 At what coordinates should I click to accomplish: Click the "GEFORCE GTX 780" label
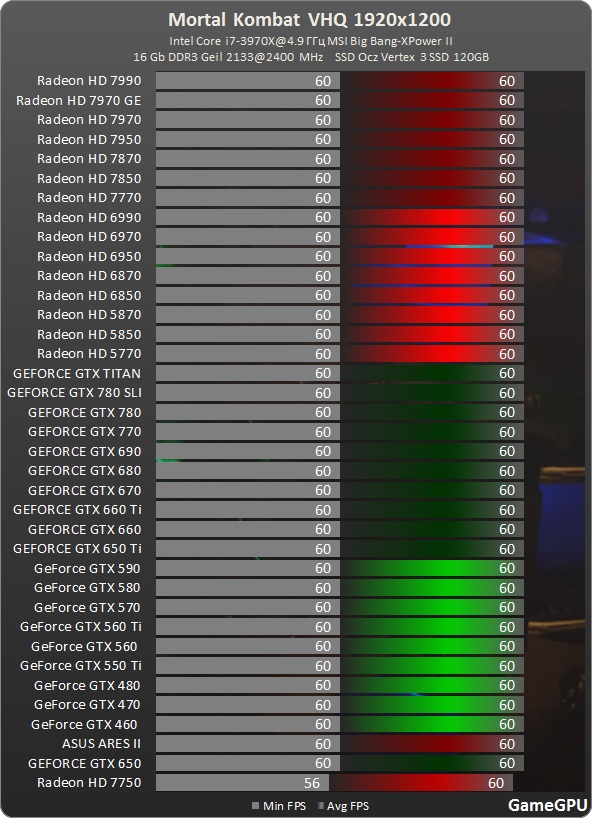pyautogui.click(x=84, y=412)
